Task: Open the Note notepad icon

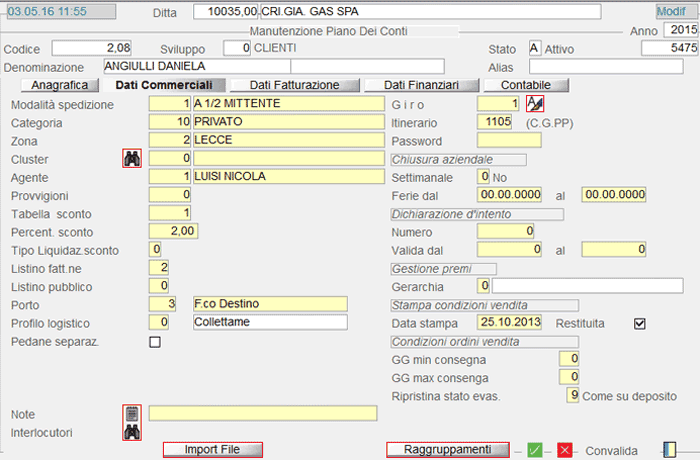Action: pyautogui.click(x=132, y=413)
